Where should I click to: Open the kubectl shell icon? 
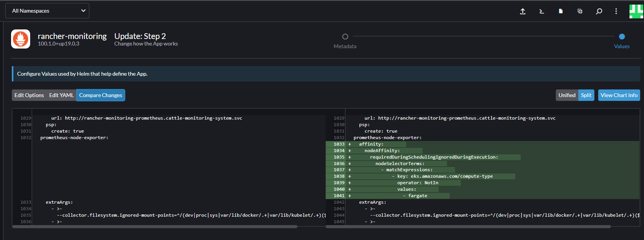(542, 11)
